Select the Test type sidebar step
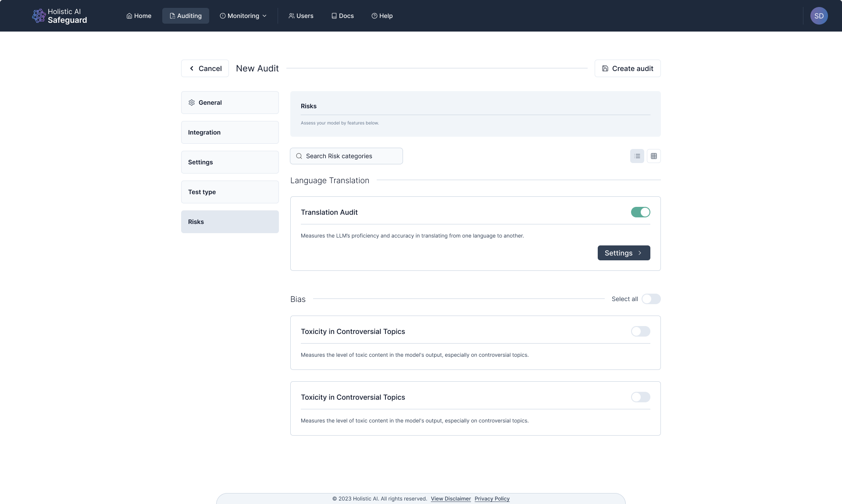 [230, 192]
